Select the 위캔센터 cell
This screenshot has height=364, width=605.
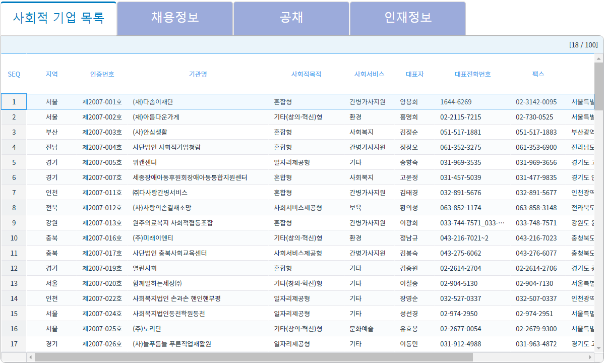(198, 162)
